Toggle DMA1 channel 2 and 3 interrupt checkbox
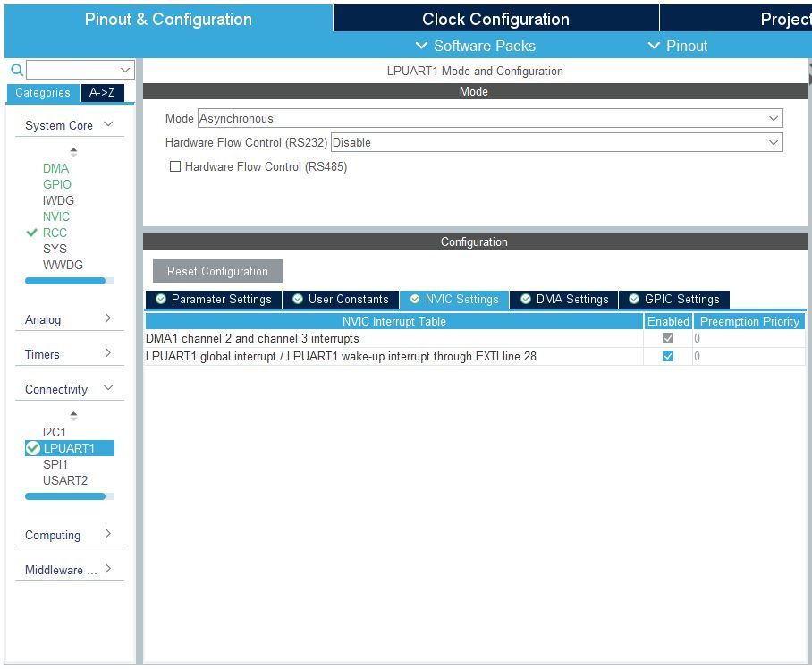 tap(668, 338)
